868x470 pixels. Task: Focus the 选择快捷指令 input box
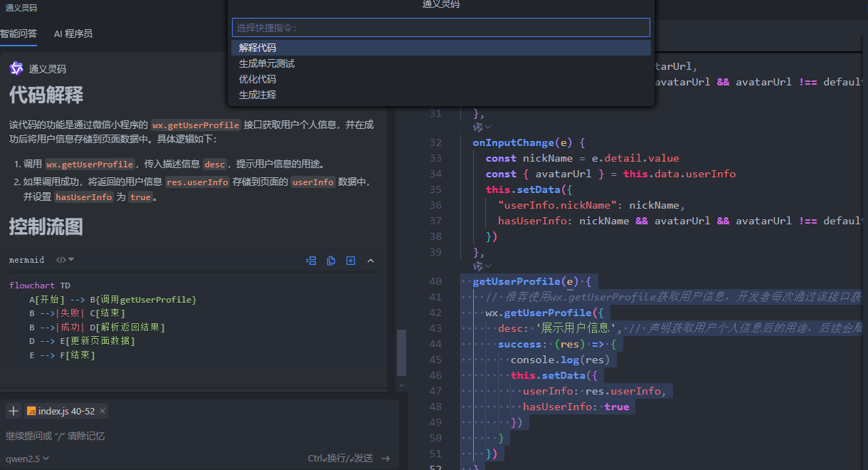[x=441, y=28]
